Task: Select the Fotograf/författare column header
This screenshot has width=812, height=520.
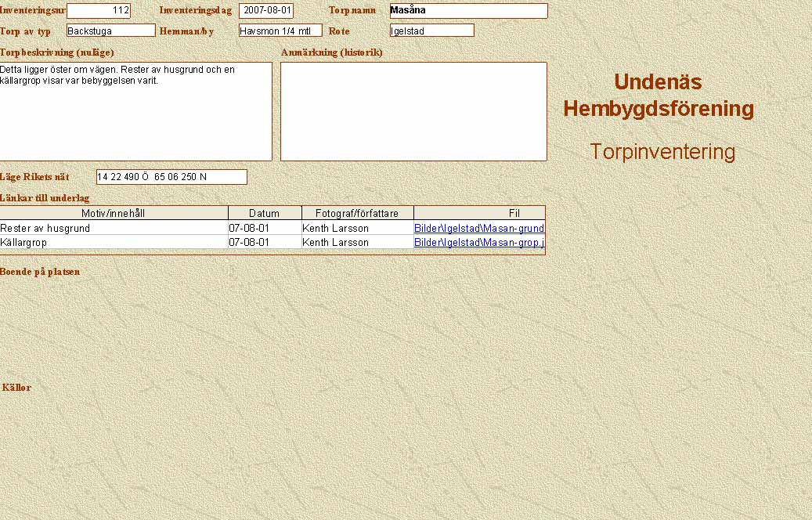Action: click(357, 213)
